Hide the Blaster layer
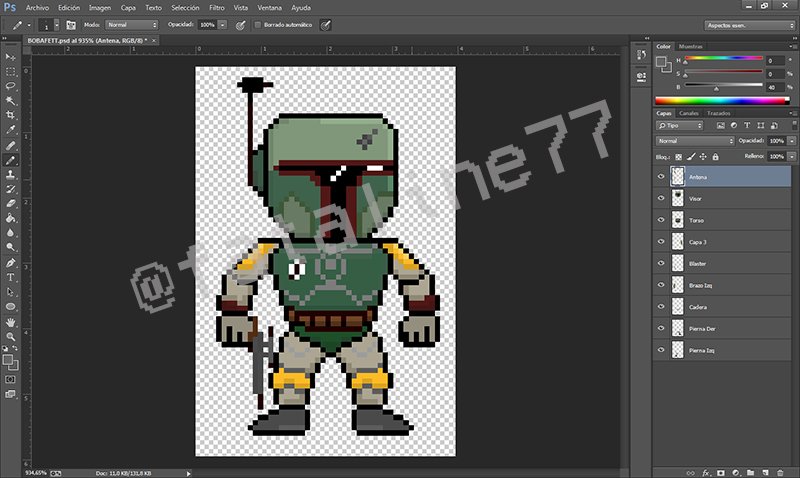The image size is (800, 478). coord(661,263)
